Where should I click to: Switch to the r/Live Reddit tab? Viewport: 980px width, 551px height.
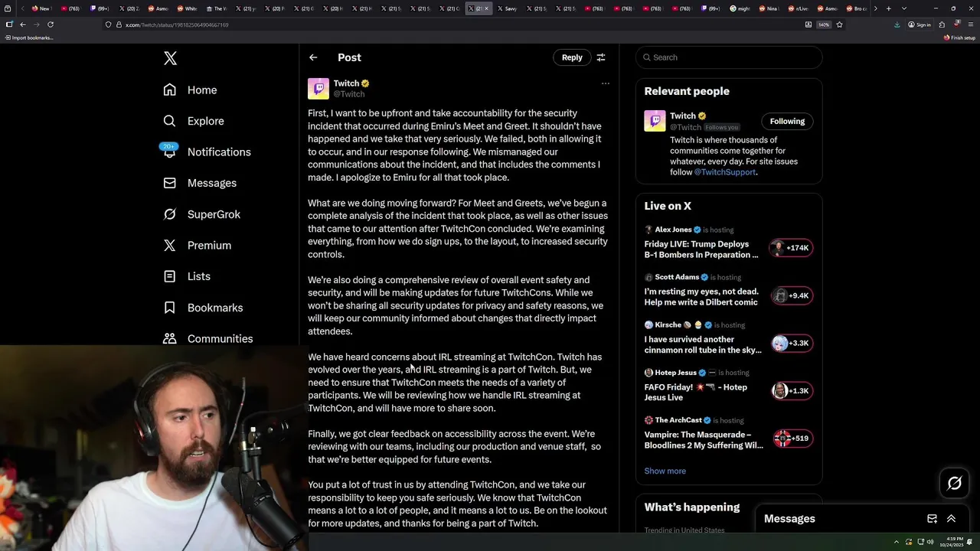(x=797, y=8)
